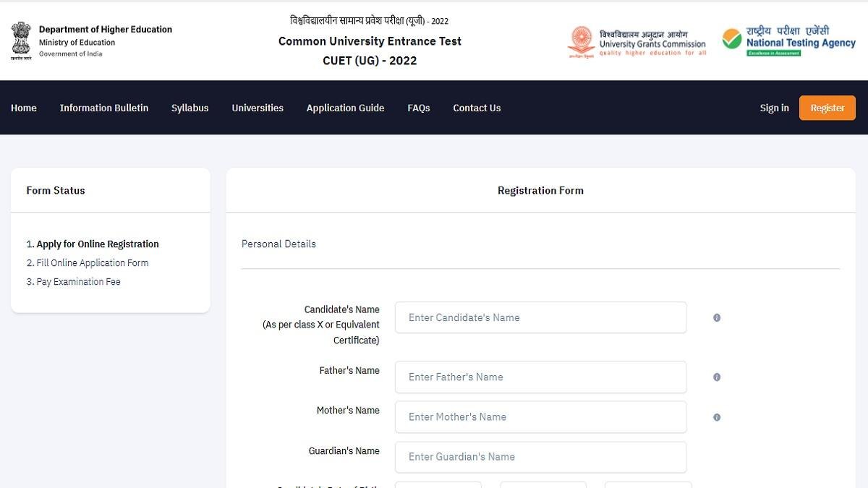This screenshot has height=488, width=868.
Task: Switch to the Syllabus section
Action: (190, 108)
